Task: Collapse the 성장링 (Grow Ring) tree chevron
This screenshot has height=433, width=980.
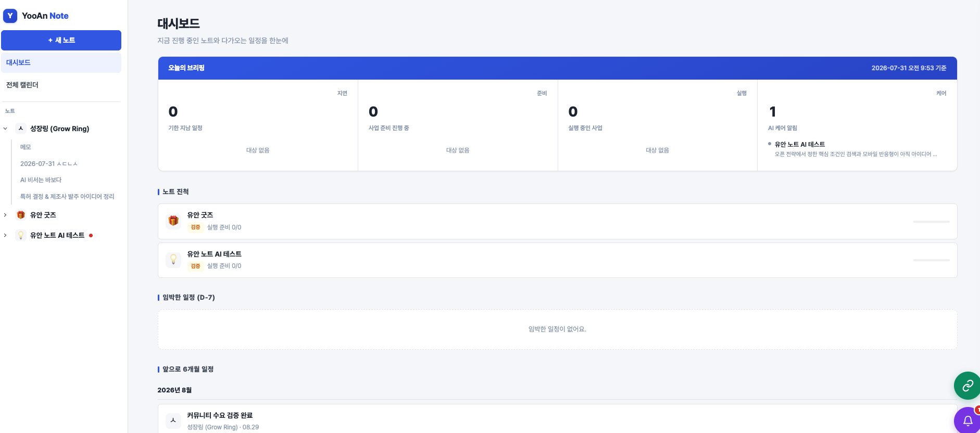Action: [x=5, y=129]
